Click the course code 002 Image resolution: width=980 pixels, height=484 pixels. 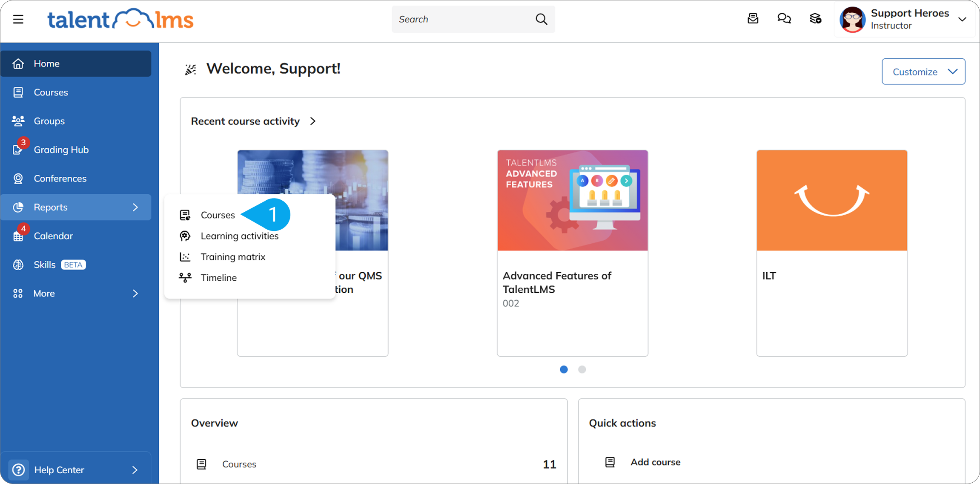point(511,303)
